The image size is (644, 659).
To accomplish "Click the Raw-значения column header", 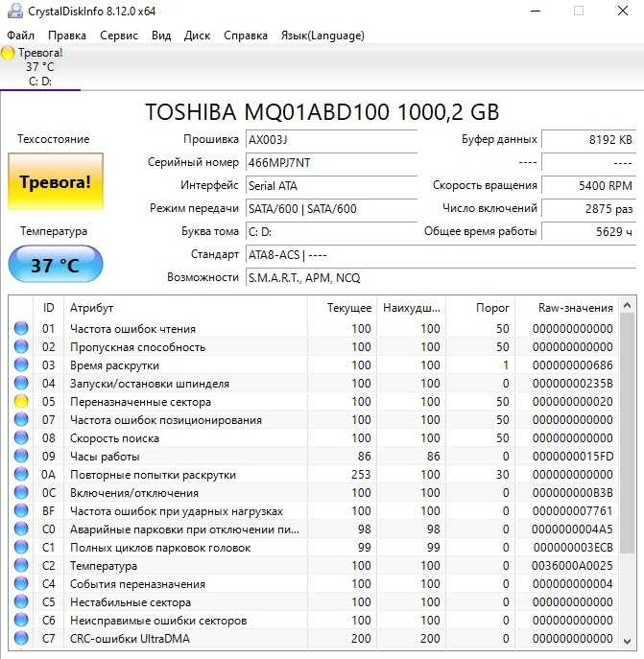I will (x=566, y=308).
